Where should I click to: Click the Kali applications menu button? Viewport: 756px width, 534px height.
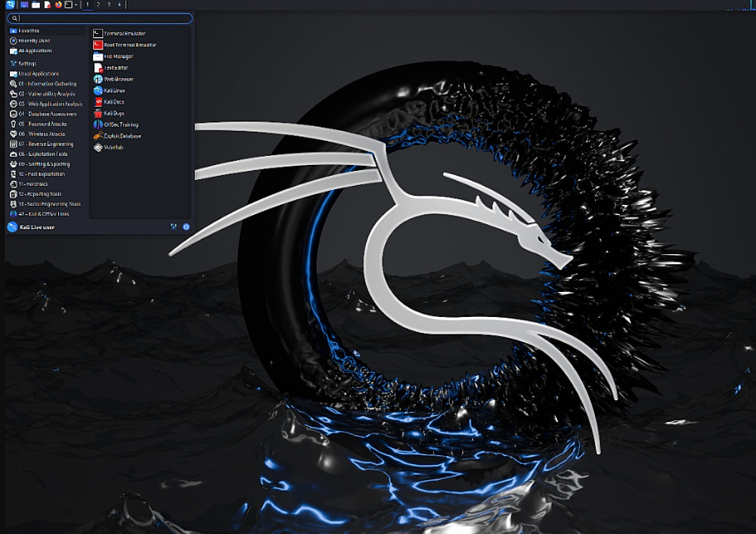tap(10, 5)
